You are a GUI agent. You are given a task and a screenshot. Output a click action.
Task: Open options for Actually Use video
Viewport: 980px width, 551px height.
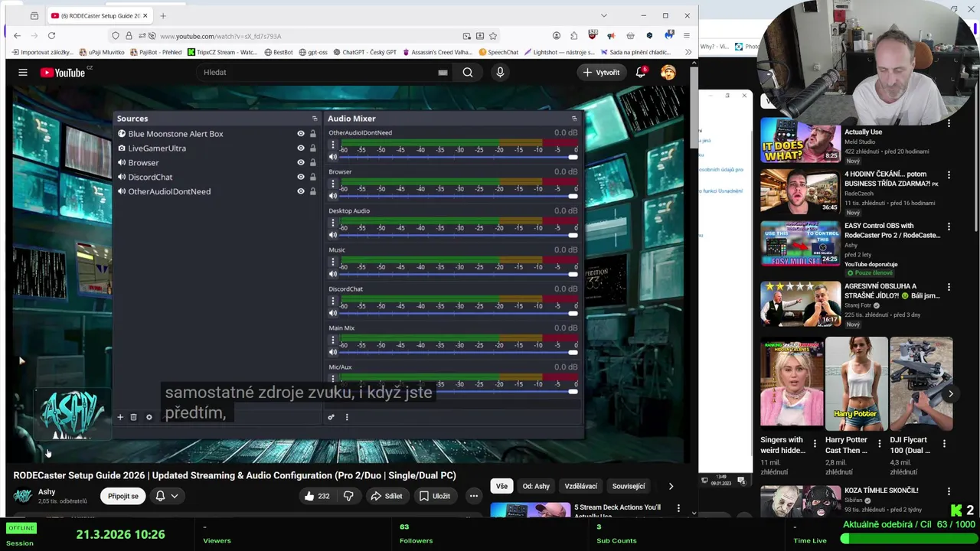point(949,124)
